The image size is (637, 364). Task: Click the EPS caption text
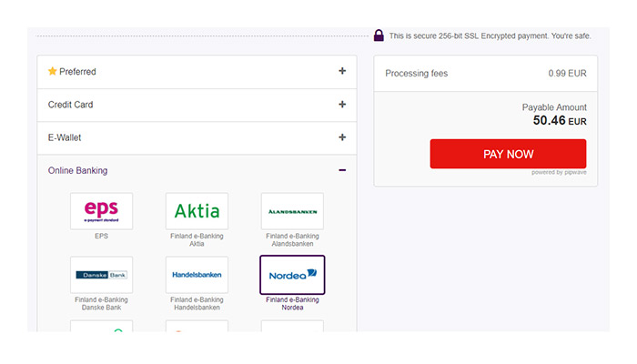[101, 236]
